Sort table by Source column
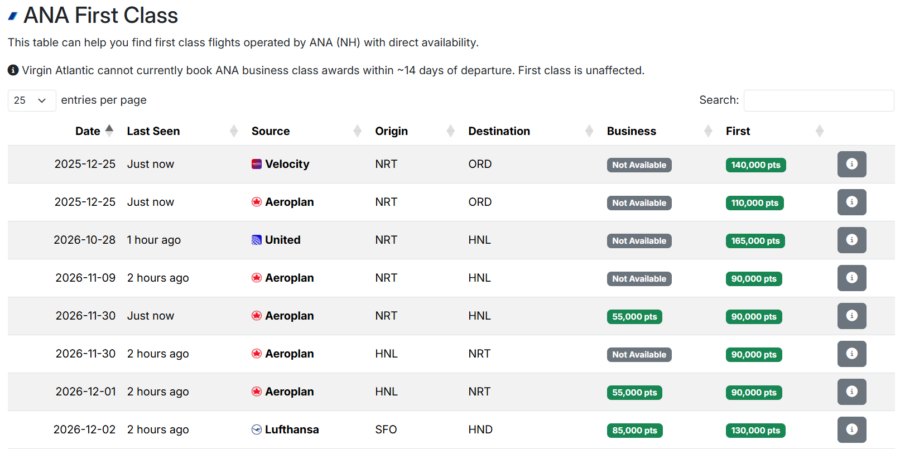The height and width of the screenshot is (449, 900). coord(270,131)
